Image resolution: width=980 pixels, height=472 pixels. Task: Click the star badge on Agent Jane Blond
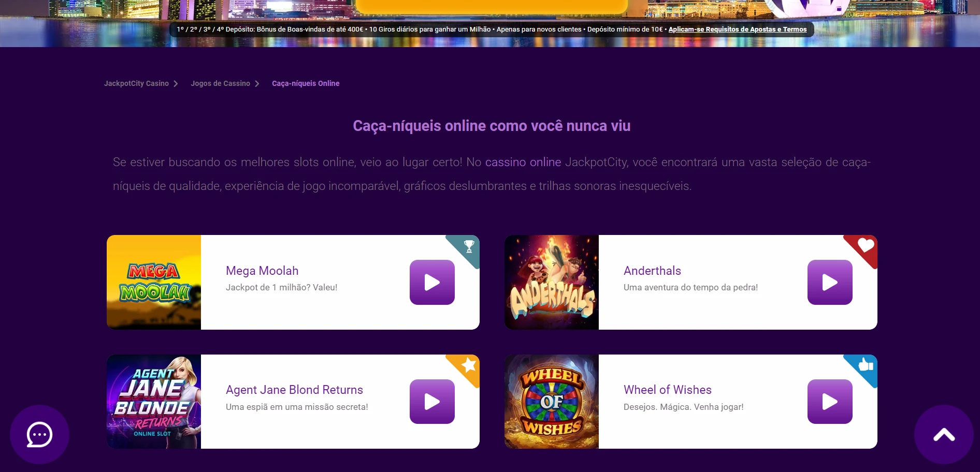(469, 365)
